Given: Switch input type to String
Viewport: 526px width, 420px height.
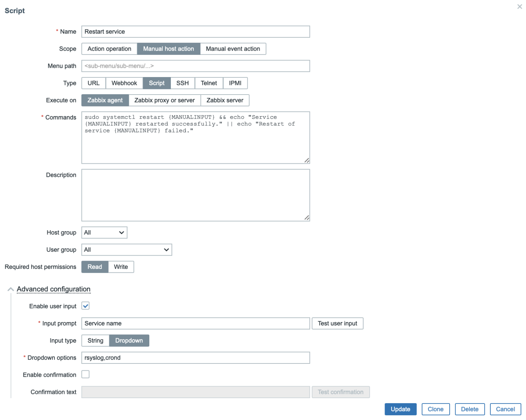Looking at the screenshot, I should click(95, 340).
